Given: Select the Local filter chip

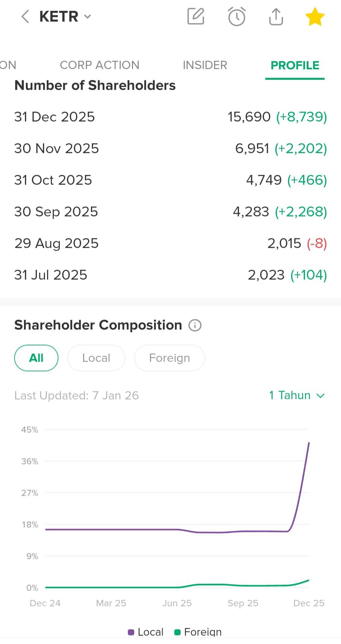Looking at the screenshot, I should click(96, 358).
